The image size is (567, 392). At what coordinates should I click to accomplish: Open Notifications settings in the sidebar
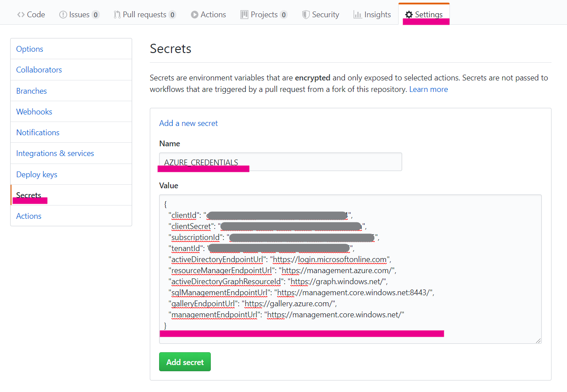click(x=38, y=133)
